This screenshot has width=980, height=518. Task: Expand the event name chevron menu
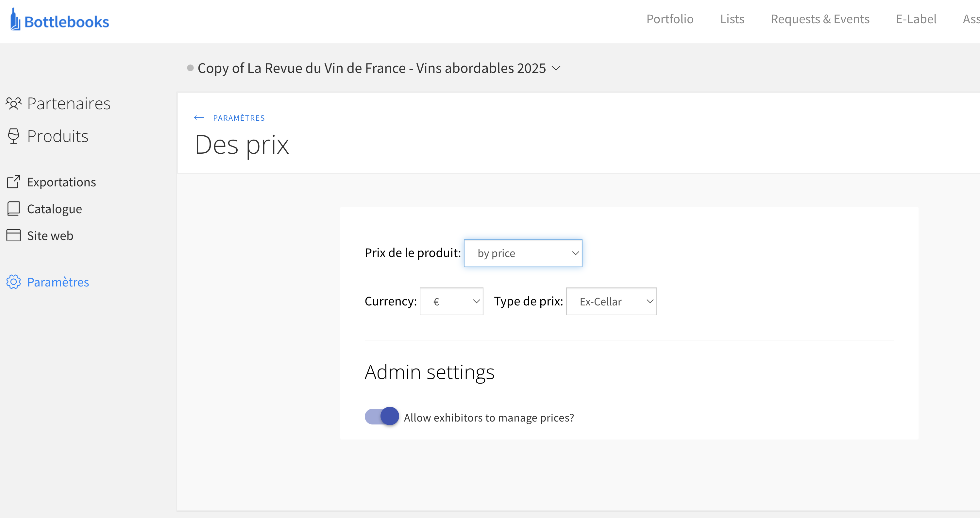point(556,68)
